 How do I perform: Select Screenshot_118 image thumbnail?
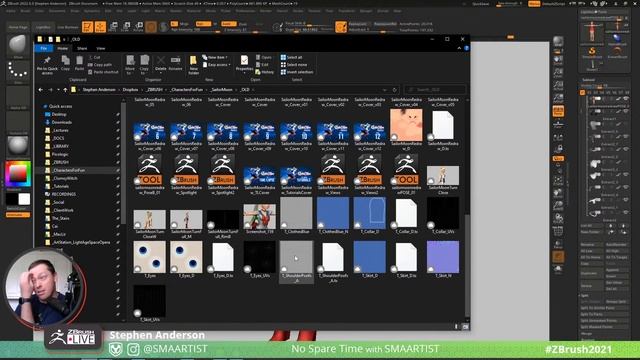point(259,218)
